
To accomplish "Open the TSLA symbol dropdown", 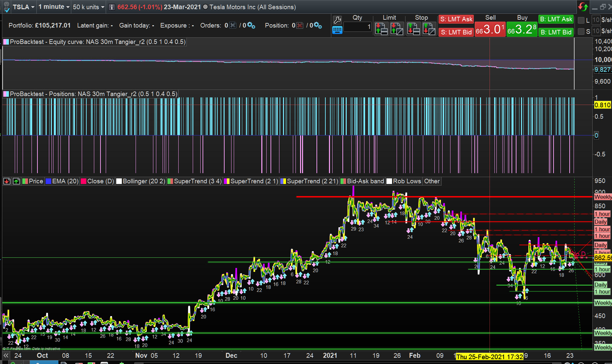I will [23, 7].
